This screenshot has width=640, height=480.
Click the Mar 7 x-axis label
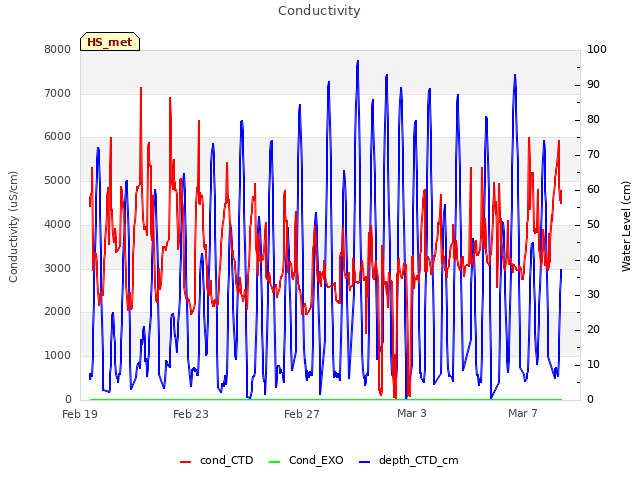[x=523, y=413]
